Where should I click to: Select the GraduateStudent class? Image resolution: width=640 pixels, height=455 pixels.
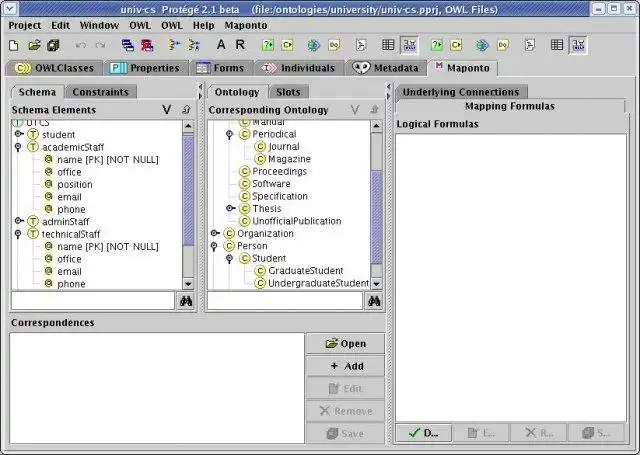click(x=305, y=271)
